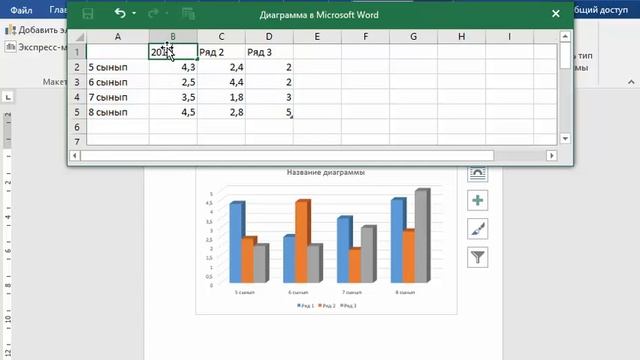The image size is (640, 360).
Task: Click the orange 6 сынып bar in chart
Action: [302, 242]
